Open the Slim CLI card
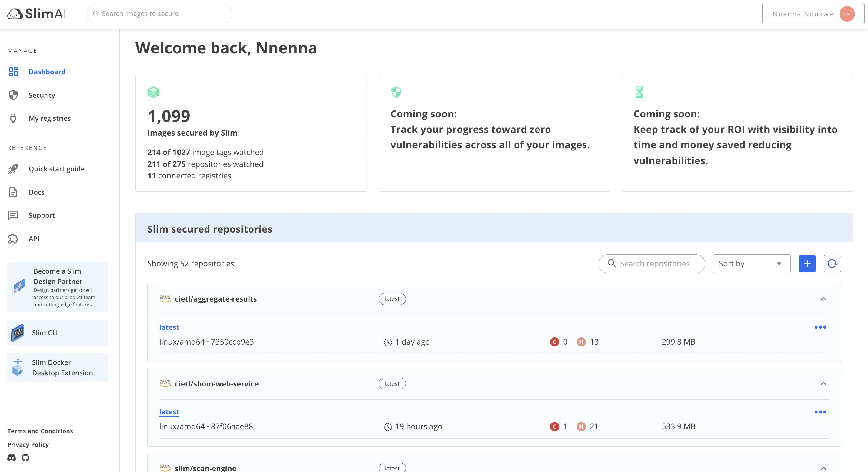Viewport: 868px width, 472px height. (x=58, y=333)
